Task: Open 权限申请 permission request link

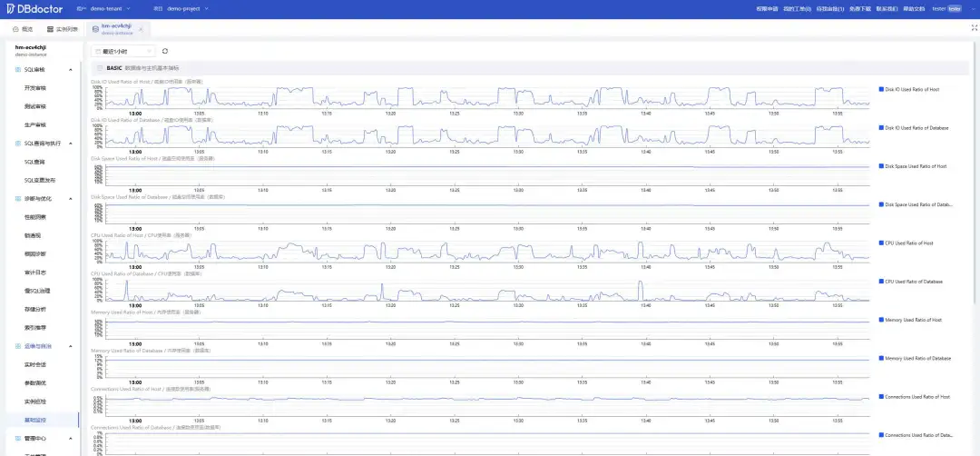Action: point(767,9)
